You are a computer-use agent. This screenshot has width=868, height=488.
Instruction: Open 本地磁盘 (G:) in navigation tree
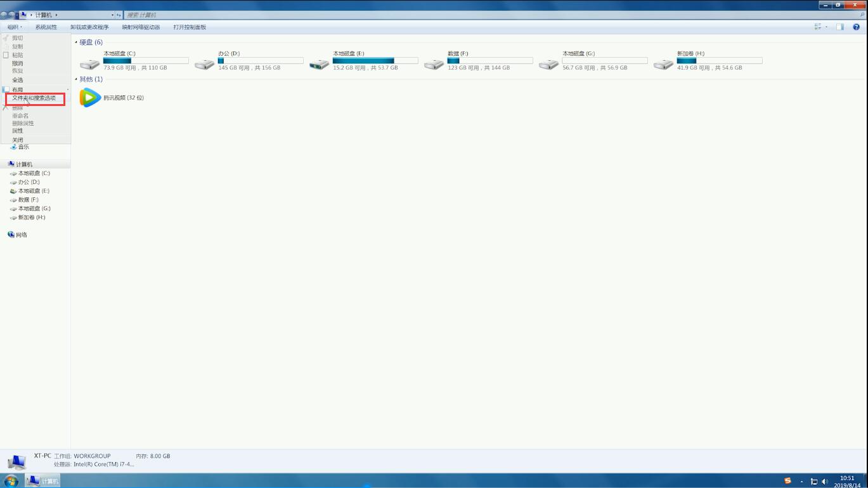(34, 209)
